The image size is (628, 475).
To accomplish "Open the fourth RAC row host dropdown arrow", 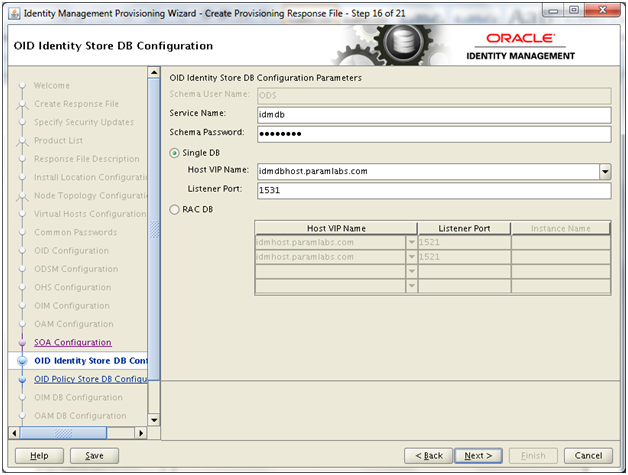I will (x=411, y=286).
